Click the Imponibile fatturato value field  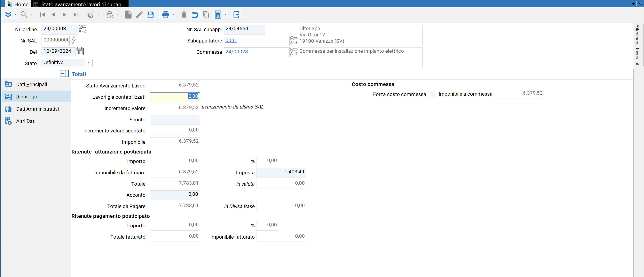coord(281,237)
